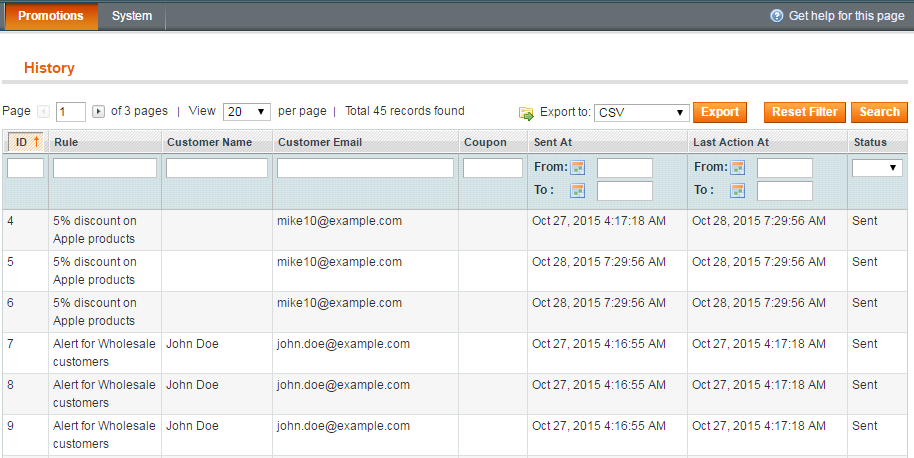Image resolution: width=914 pixels, height=458 pixels.
Task: Open the System menu
Action: pyautogui.click(x=132, y=16)
